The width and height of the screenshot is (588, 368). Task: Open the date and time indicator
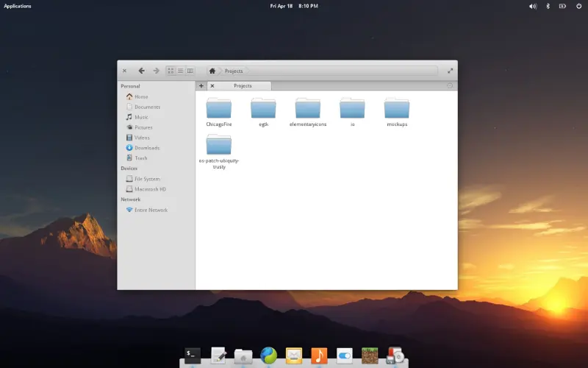click(x=294, y=6)
